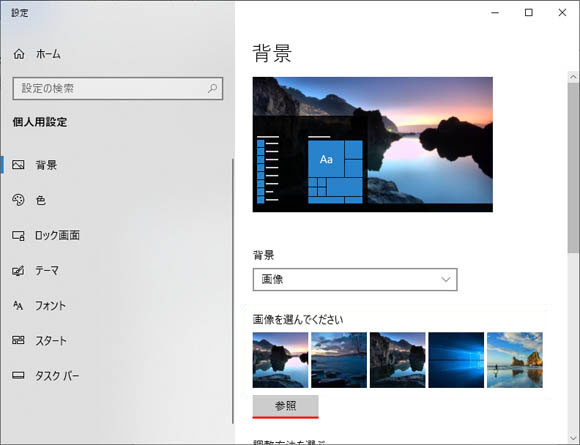Screen dimensions: 580x445
Task: Click the 参照 browse button
Action: tap(285, 406)
